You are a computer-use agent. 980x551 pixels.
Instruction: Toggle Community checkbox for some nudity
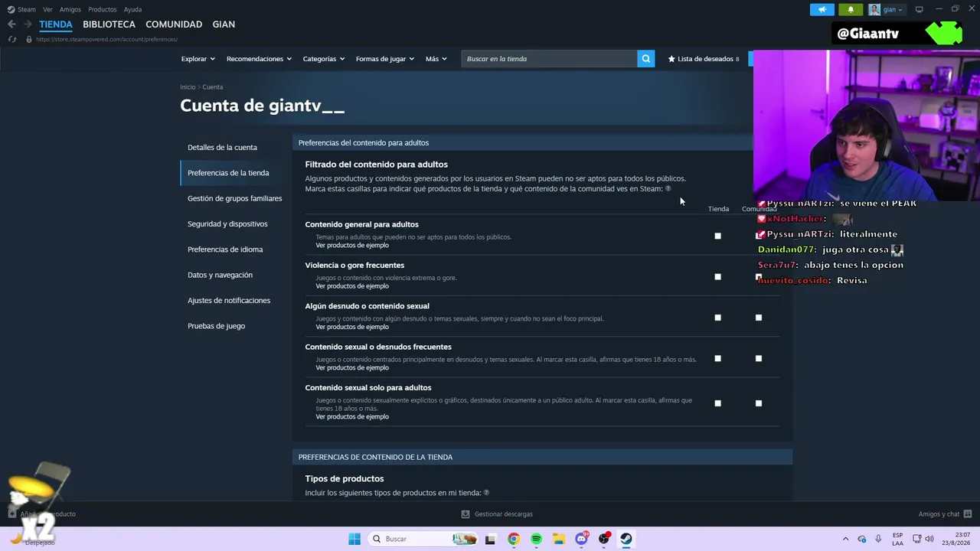759,318
